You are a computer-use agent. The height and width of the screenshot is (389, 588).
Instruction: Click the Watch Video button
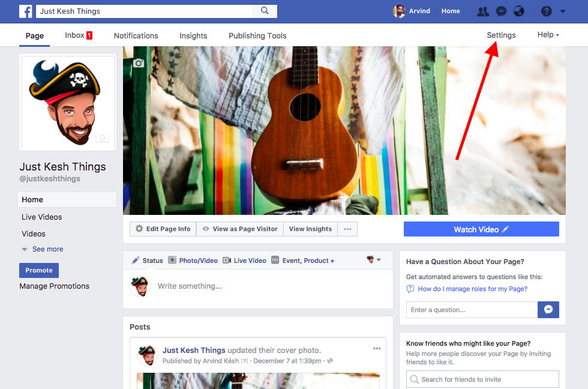481,229
